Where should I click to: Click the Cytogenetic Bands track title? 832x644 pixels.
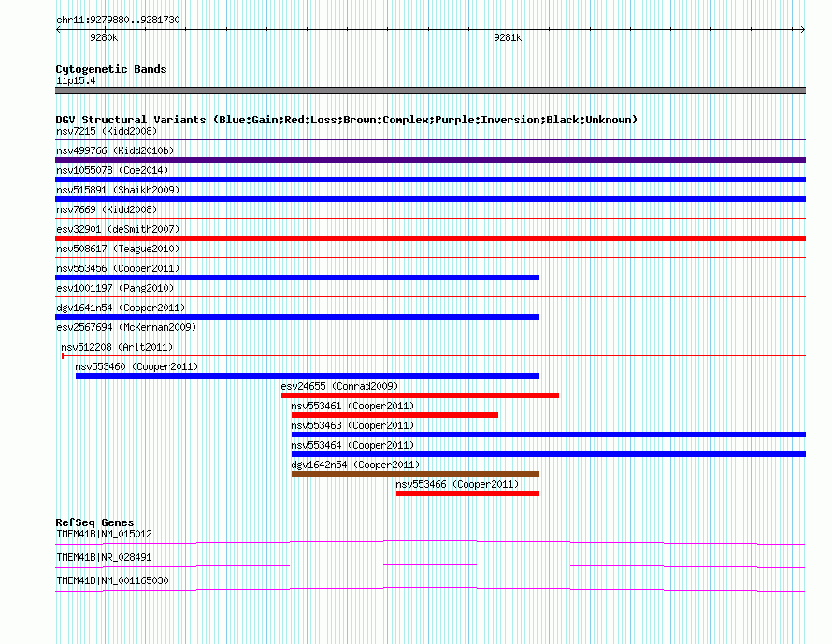111,69
